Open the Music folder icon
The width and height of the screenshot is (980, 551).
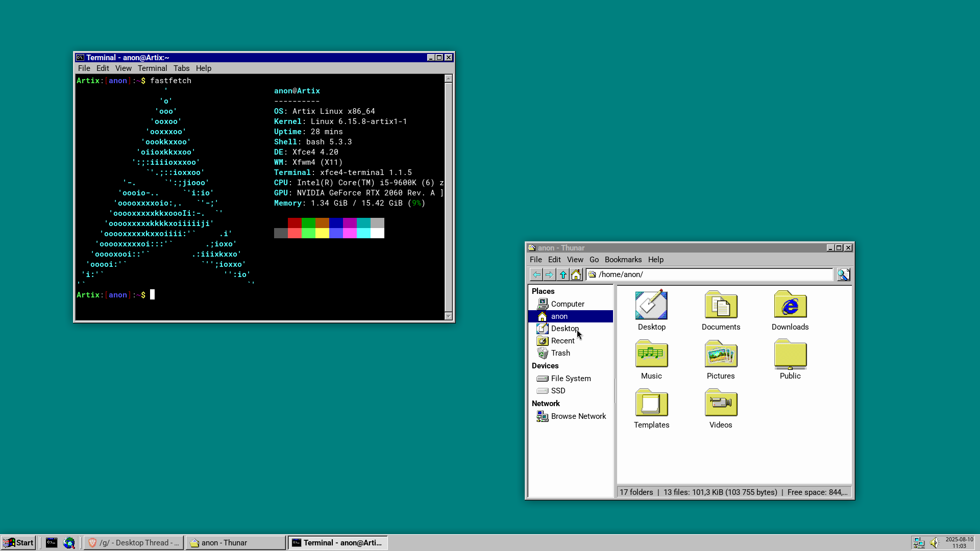pyautogui.click(x=651, y=360)
